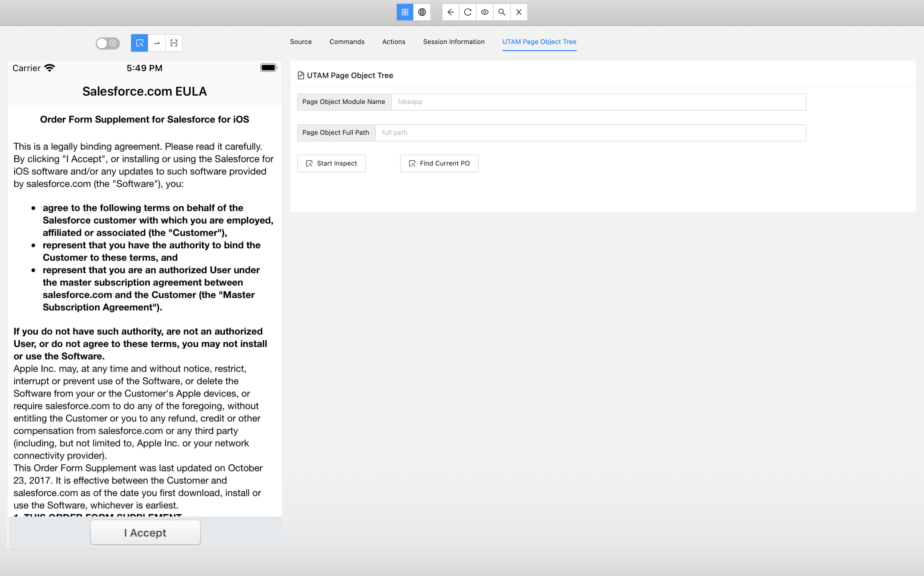
Task: Switch to native app mode with grid icon
Action: pyautogui.click(x=405, y=12)
